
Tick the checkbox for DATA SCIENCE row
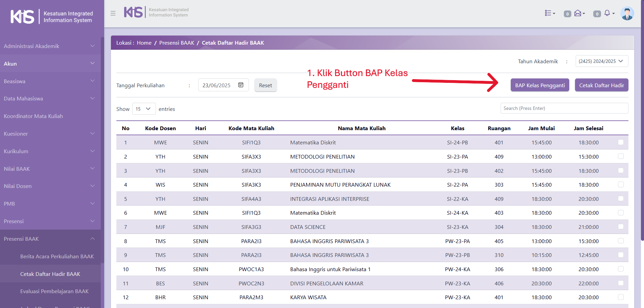621,227
